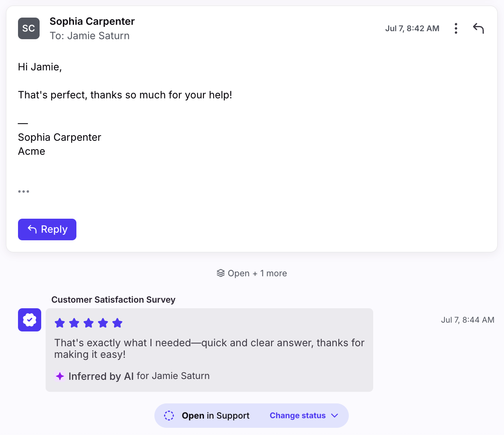
Task: Click the reply arrow icon at top right
Action: (478, 28)
